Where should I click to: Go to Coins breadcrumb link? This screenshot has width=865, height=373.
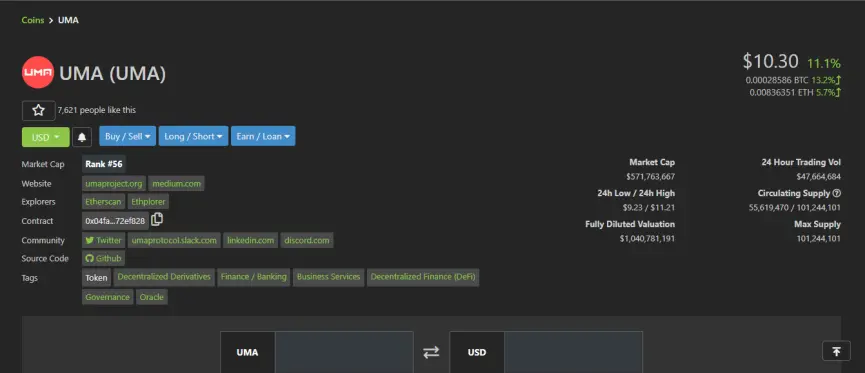[33, 20]
